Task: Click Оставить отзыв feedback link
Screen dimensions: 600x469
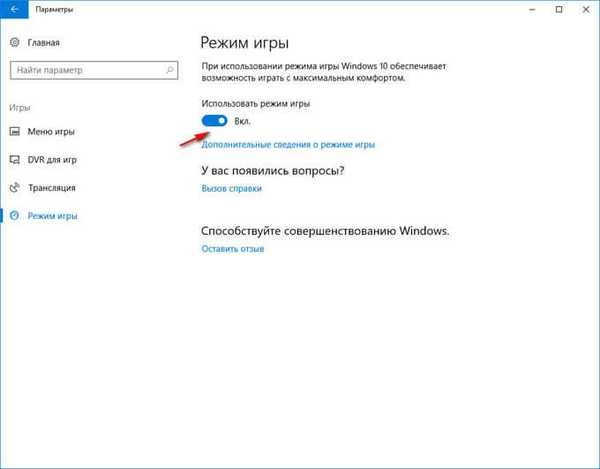Action: pos(233,249)
